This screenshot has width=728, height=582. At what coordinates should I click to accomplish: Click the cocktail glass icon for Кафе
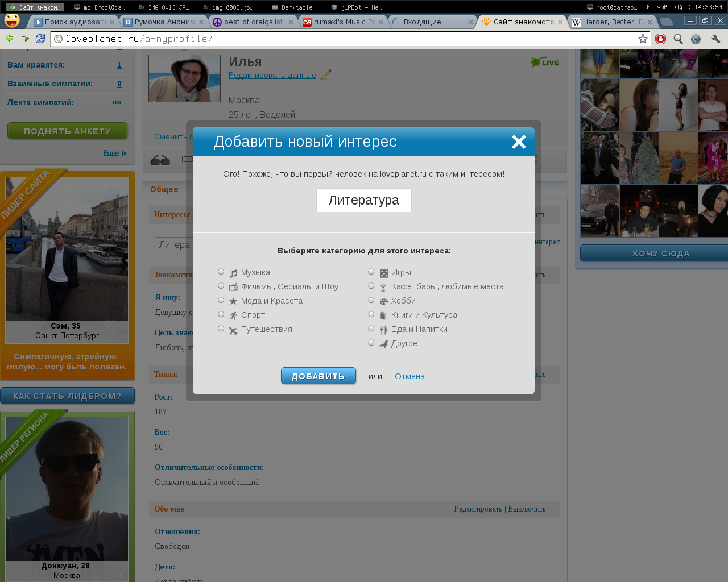tap(383, 287)
